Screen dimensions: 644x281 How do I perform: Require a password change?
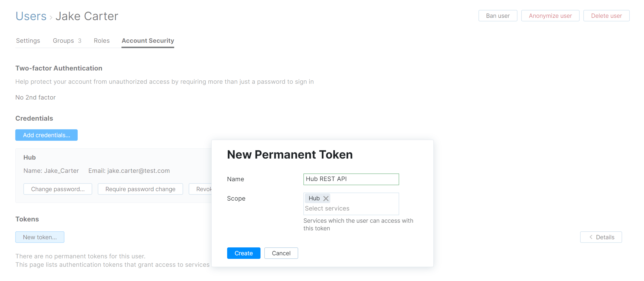coord(140,189)
